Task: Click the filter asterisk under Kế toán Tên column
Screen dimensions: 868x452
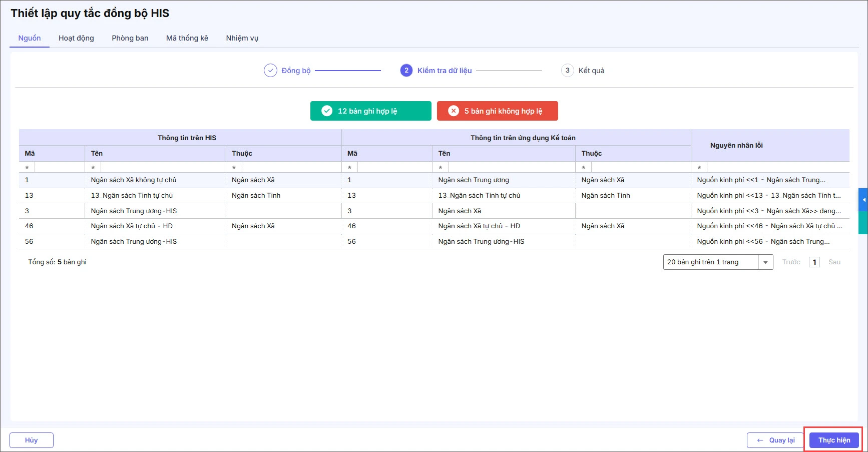Action: (441, 168)
